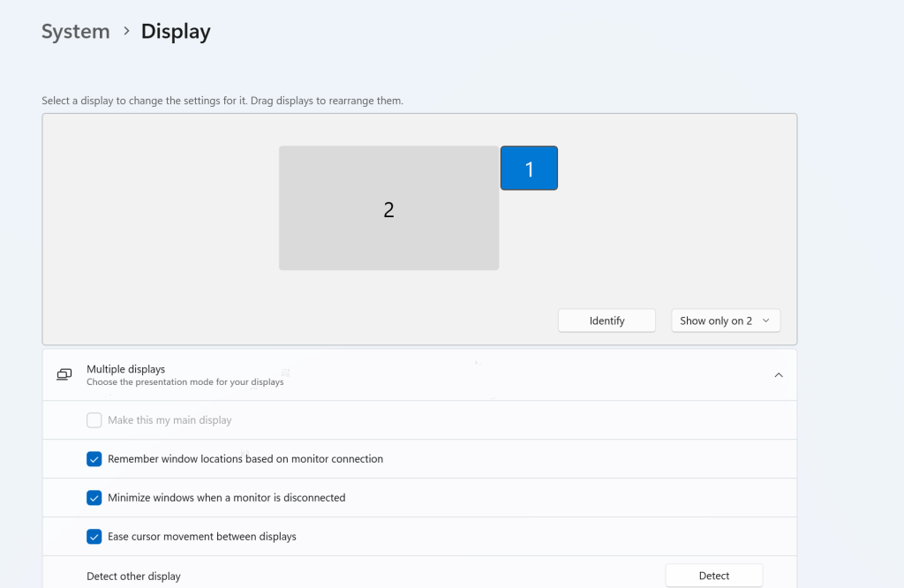
Task: Check 'Make this my main display'
Action: click(x=94, y=420)
